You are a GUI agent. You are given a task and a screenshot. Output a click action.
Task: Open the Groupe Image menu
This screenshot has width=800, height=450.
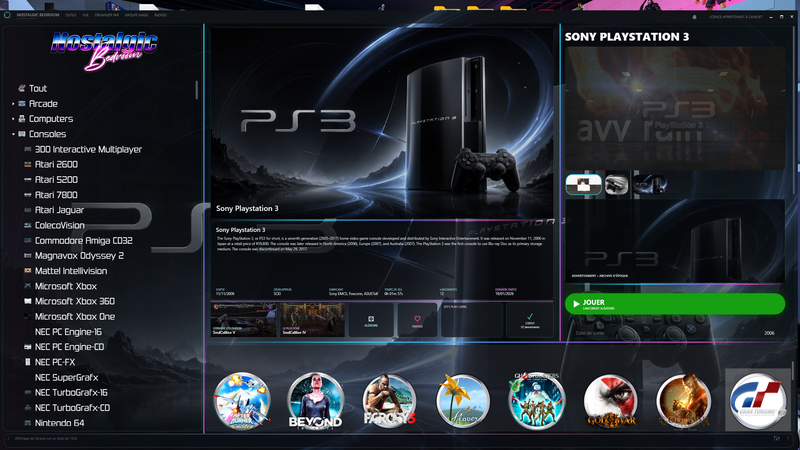[137, 15]
